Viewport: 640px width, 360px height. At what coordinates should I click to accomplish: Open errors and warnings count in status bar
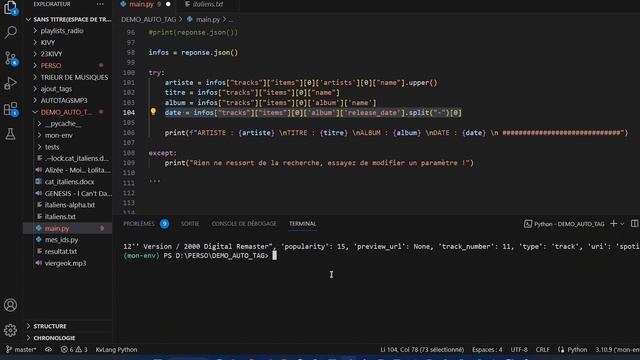pyautogui.click(x=74, y=350)
